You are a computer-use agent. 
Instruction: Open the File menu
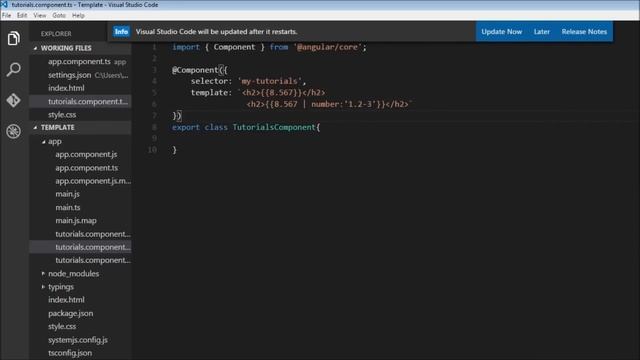point(7,16)
